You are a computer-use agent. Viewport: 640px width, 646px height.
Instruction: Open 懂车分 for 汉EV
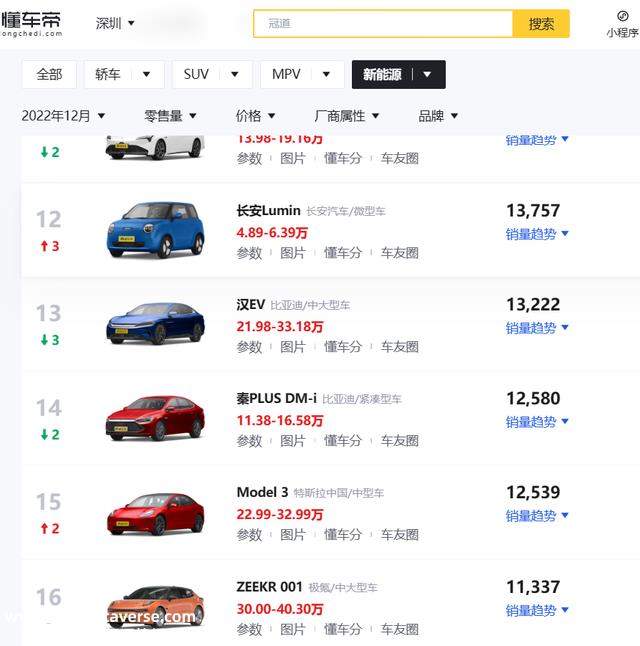click(343, 346)
